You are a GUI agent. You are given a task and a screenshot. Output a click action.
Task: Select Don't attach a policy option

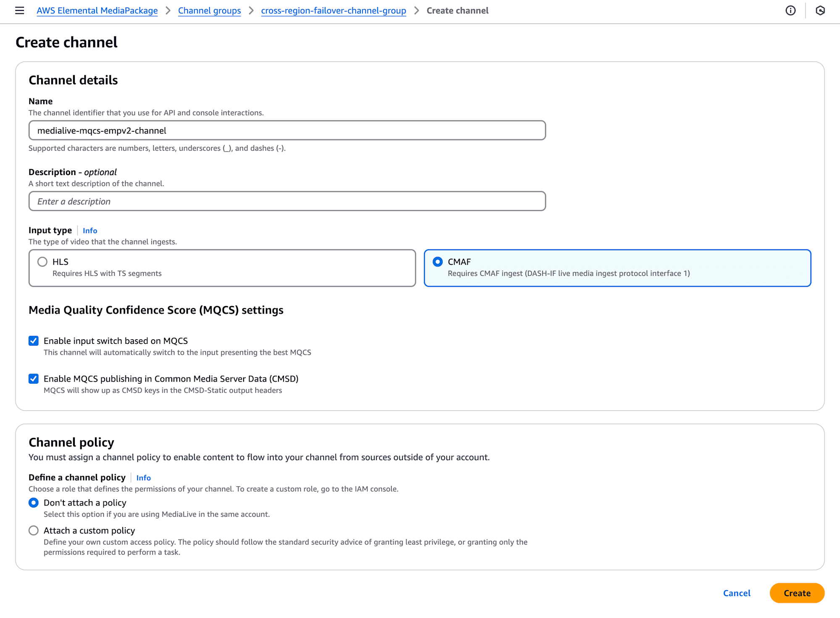tap(34, 503)
